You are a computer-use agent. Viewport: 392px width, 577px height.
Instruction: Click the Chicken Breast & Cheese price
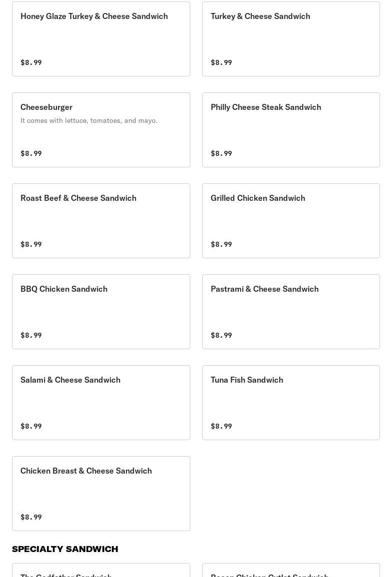31,517
